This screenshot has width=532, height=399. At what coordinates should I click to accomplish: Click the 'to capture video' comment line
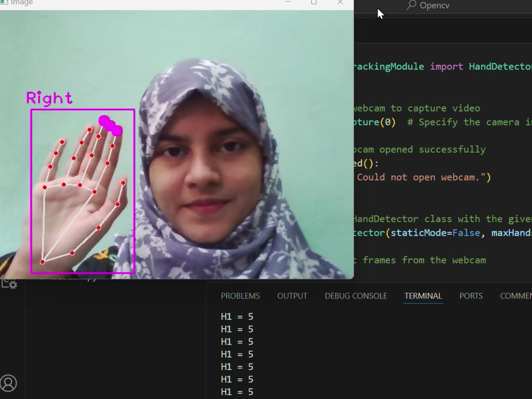coord(435,108)
